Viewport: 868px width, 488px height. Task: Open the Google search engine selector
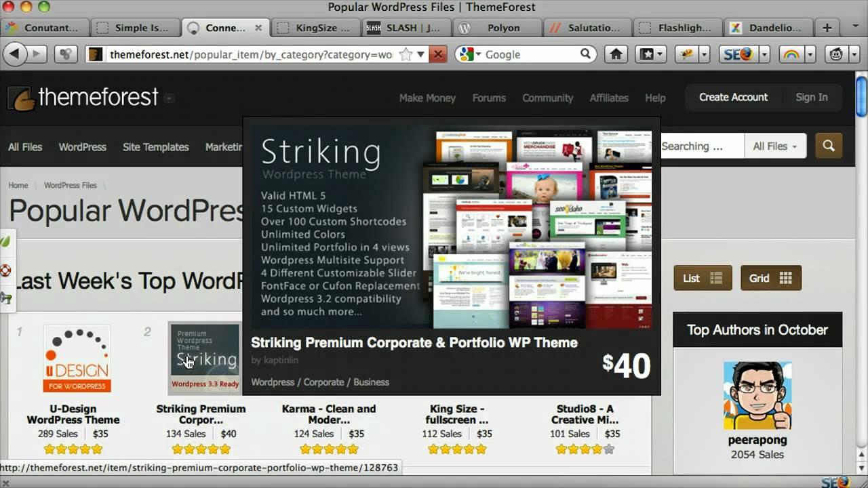(470, 54)
